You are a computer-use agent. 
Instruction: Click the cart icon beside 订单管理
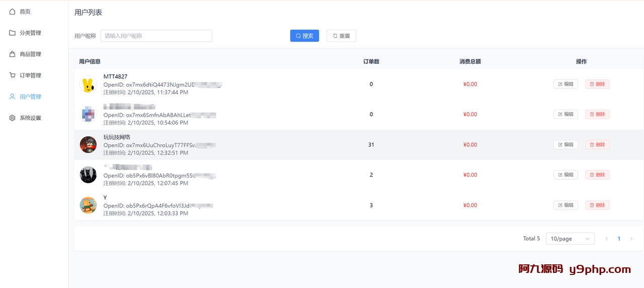pos(13,75)
